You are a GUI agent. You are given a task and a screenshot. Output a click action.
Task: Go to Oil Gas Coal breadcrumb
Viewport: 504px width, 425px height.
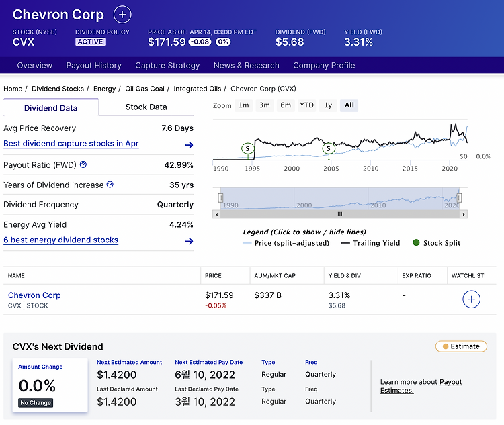(144, 89)
